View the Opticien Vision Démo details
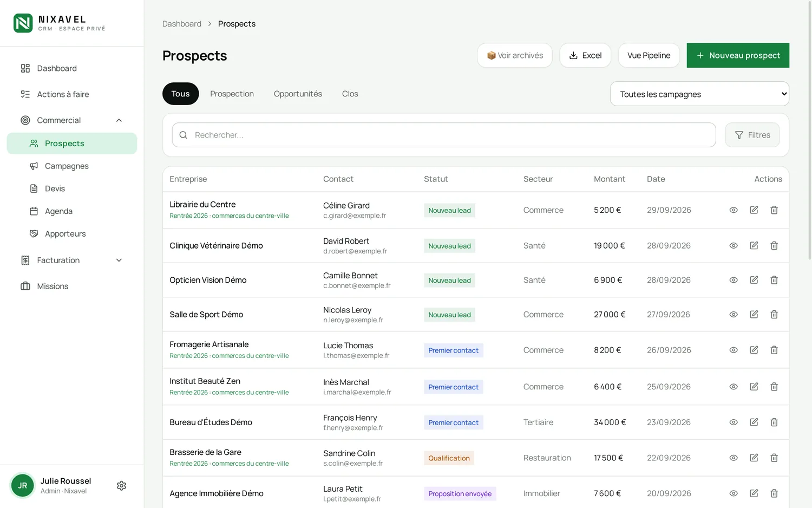This screenshot has width=812, height=508. pos(734,280)
